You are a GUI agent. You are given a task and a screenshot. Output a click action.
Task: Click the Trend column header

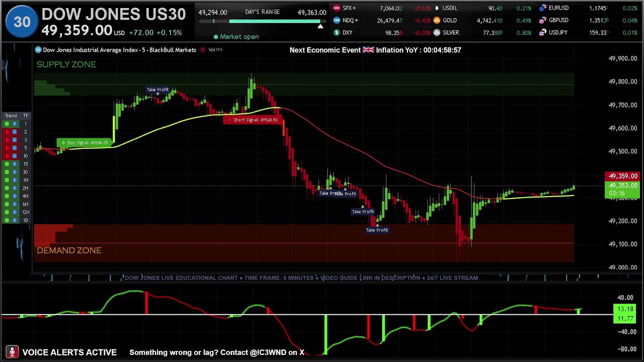click(x=11, y=116)
